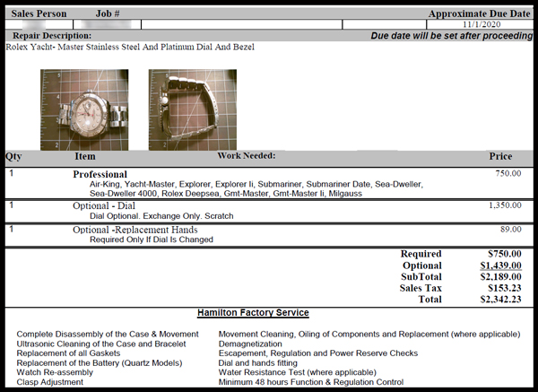Screen dimensions: 538x392
Task: Select the Total $2,342.23 amount
Action: (501, 300)
